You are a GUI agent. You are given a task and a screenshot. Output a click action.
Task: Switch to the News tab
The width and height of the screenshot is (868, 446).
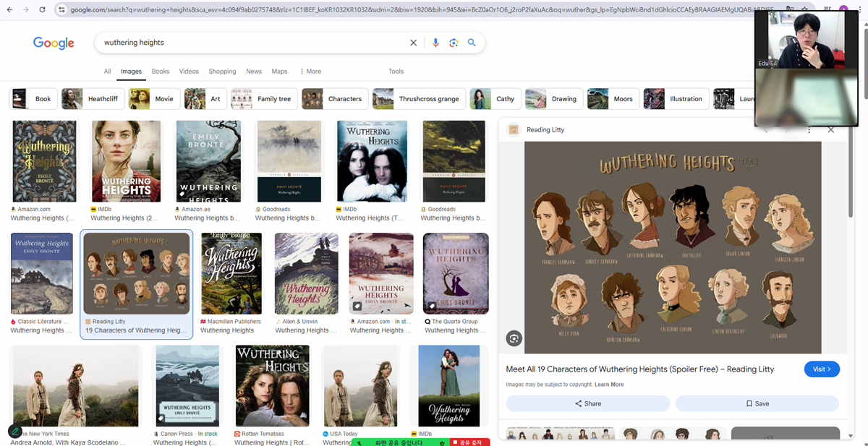pos(254,72)
